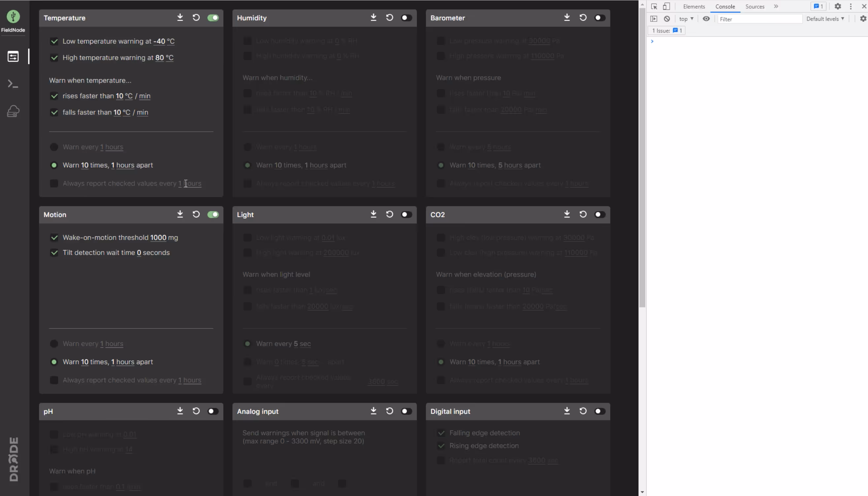
Task: Download pH card settings
Action: point(180,411)
